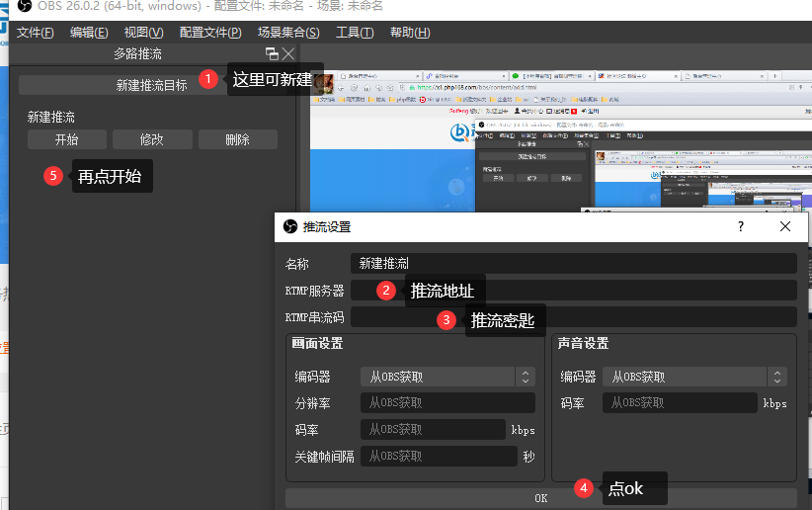The width and height of the screenshot is (812, 510).
Task: Float the 多路推流 dock panel
Action: click(x=272, y=54)
